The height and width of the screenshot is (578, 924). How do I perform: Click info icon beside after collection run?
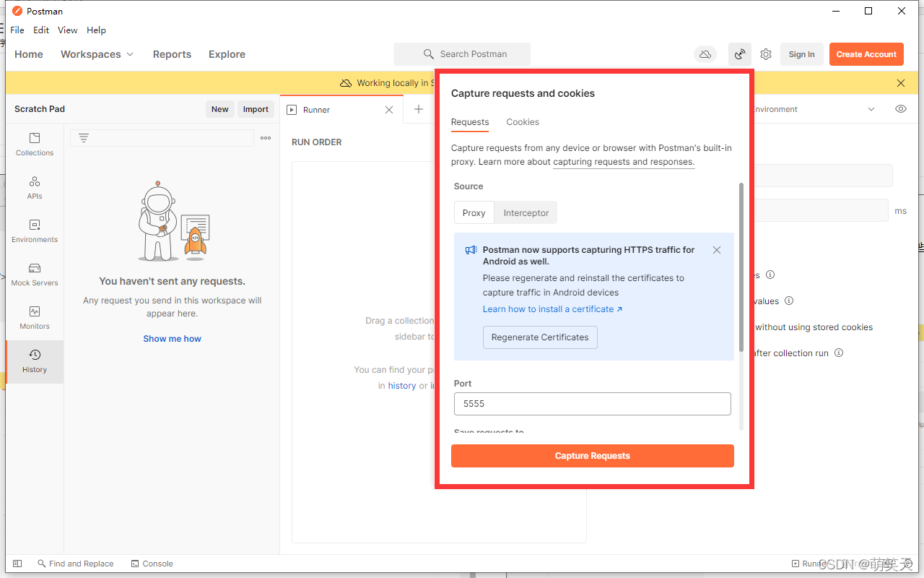pyautogui.click(x=839, y=353)
